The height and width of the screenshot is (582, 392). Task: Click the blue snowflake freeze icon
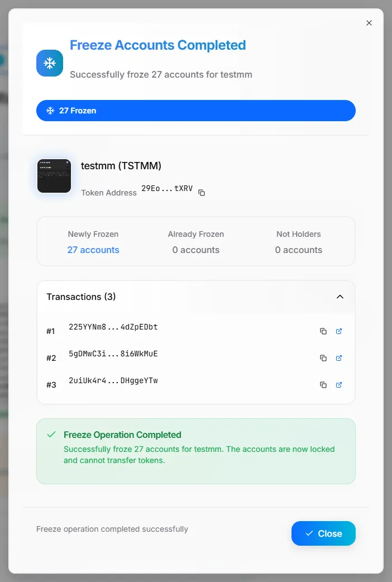[50, 63]
